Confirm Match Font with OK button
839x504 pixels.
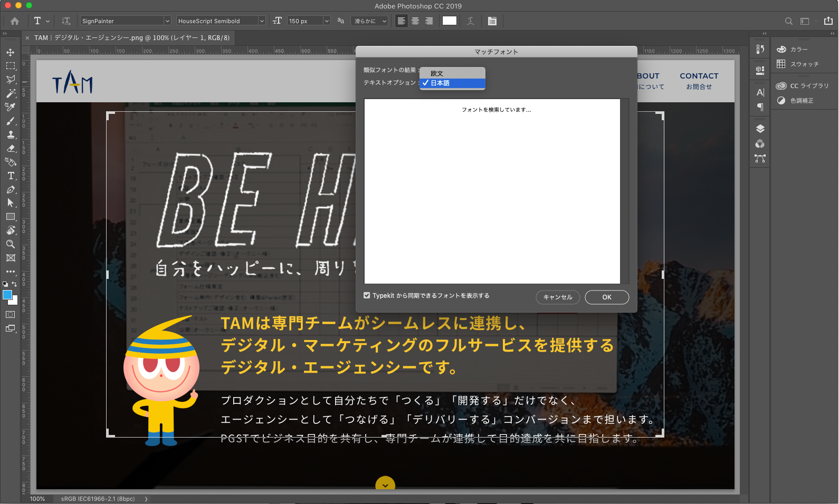click(x=607, y=297)
